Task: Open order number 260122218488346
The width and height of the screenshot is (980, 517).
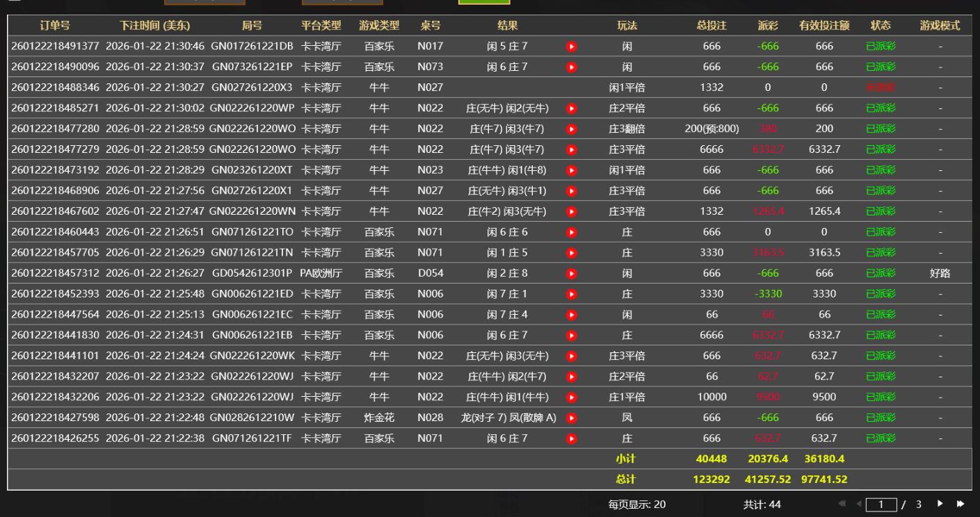Action: coord(55,88)
